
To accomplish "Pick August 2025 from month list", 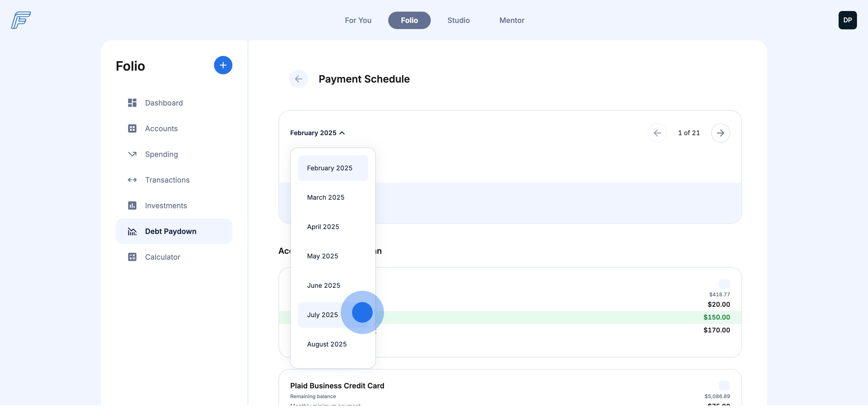I will click(326, 344).
